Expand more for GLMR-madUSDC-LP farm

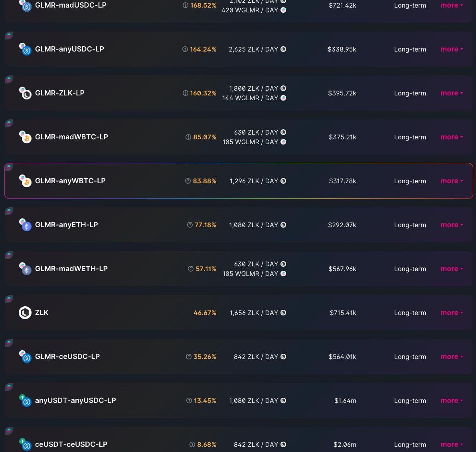[x=452, y=5]
